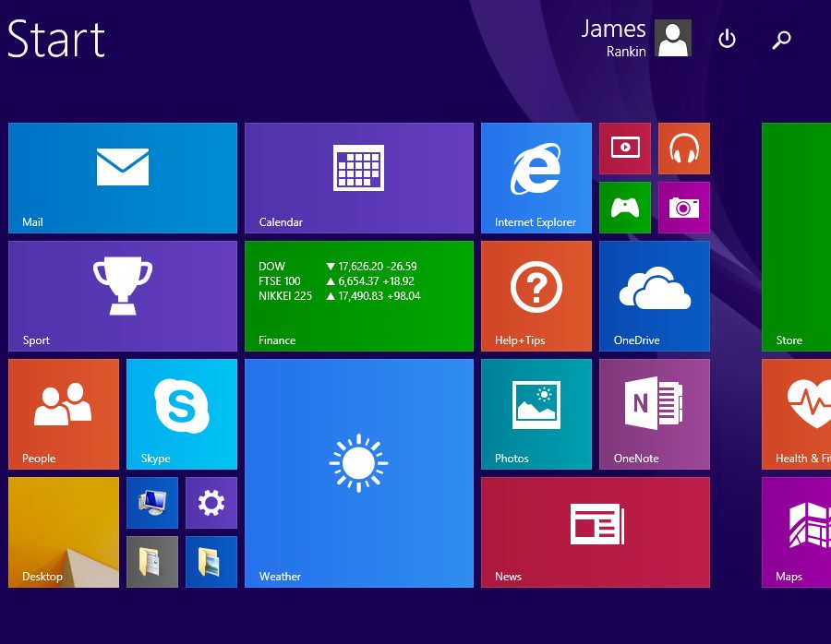Open the Maps tile
This screenshot has height=644, width=831.
796,532
